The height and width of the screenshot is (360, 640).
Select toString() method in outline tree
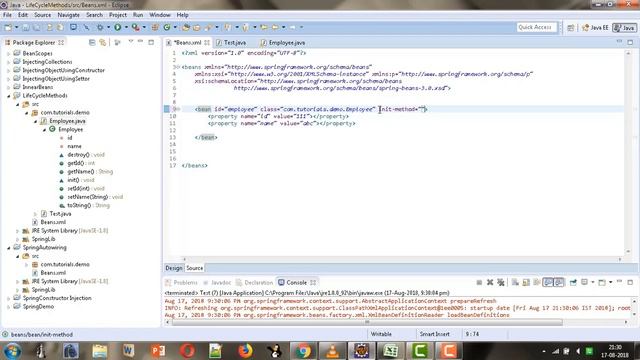coord(84,205)
